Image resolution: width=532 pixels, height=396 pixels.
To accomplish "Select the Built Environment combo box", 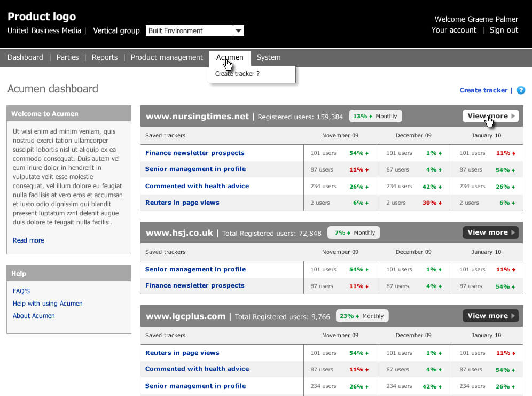I will point(190,31).
